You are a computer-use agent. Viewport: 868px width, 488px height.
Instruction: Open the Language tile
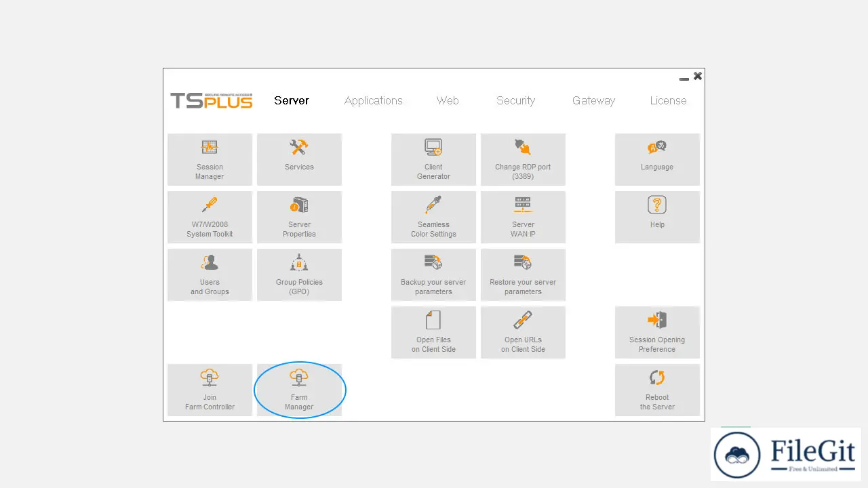657,159
